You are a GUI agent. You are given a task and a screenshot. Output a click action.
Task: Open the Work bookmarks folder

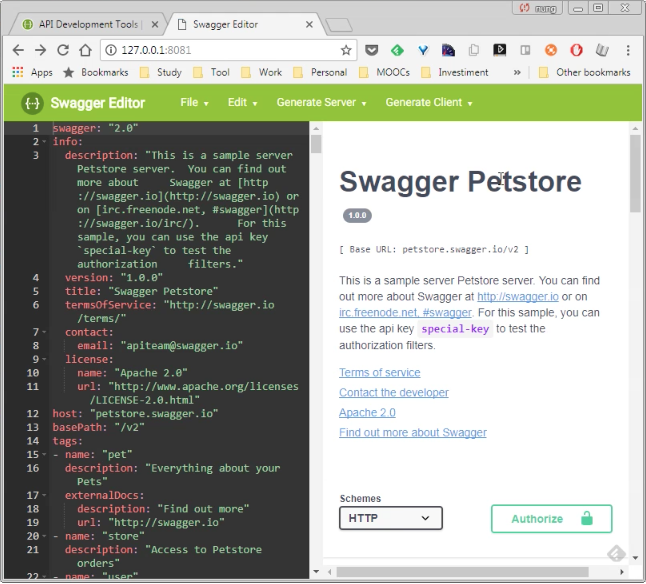[261, 72]
